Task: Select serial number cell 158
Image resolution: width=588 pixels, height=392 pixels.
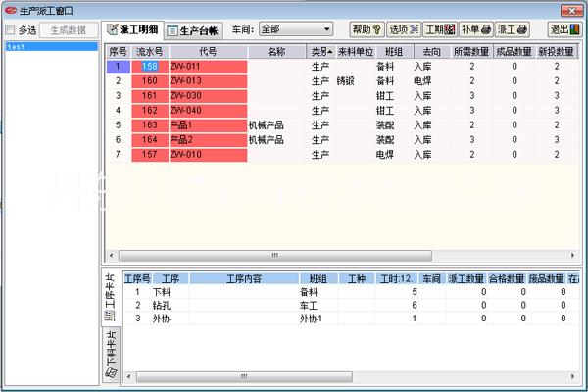Action: coord(150,67)
